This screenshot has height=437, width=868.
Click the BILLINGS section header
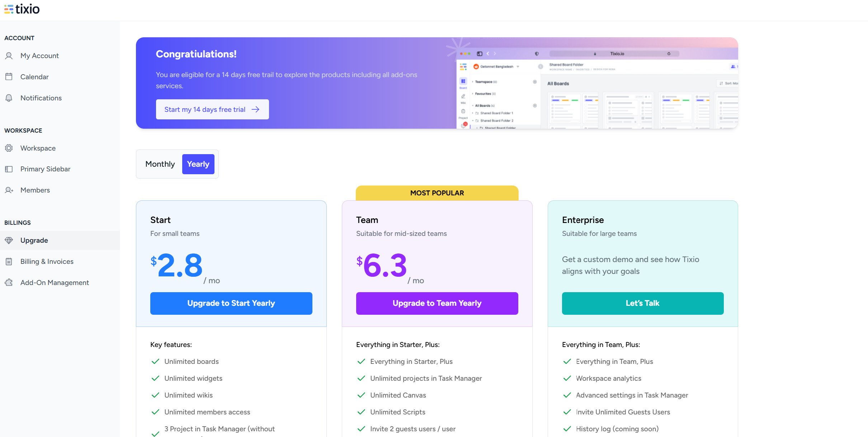(18, 223)
